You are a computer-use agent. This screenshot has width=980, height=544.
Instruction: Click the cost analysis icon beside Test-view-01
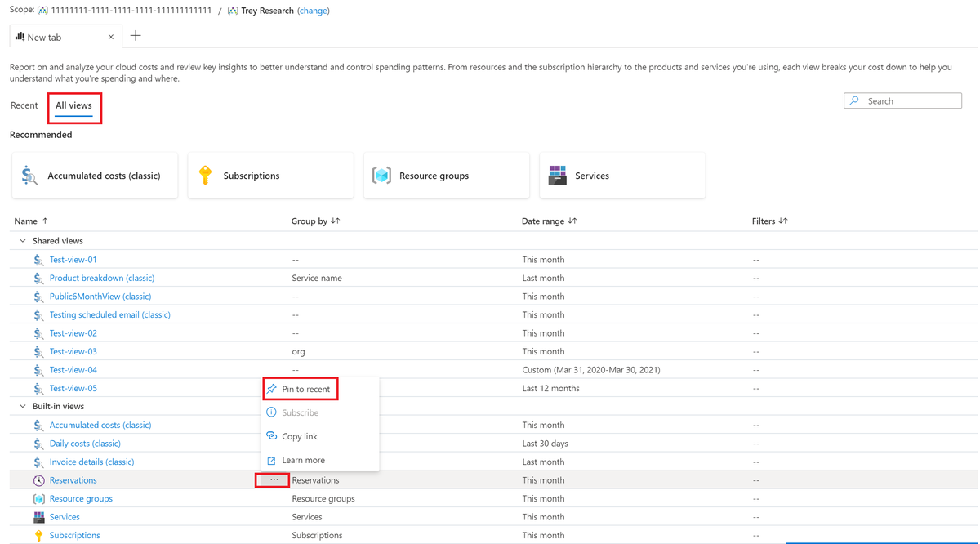(x=38, y=259)
